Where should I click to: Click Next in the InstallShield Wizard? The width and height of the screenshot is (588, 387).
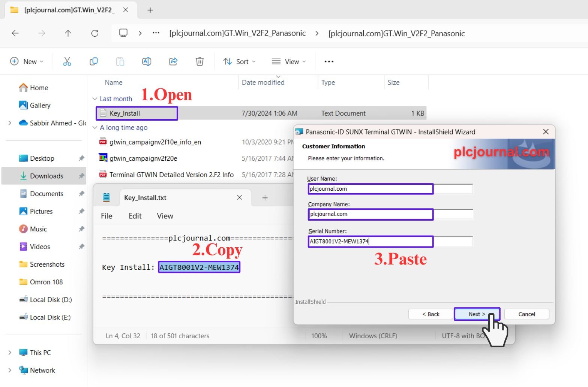(x=477, y=314)
